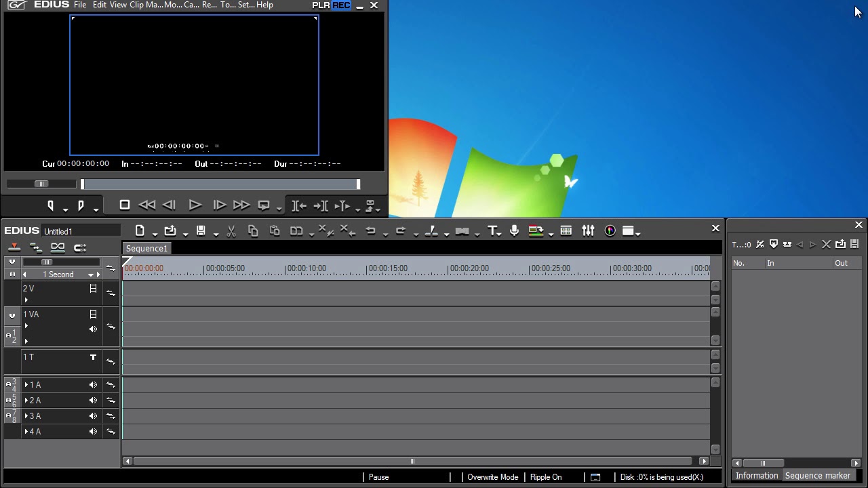Toggle title visibility on the 1 T track

click(x=93, y=357)
